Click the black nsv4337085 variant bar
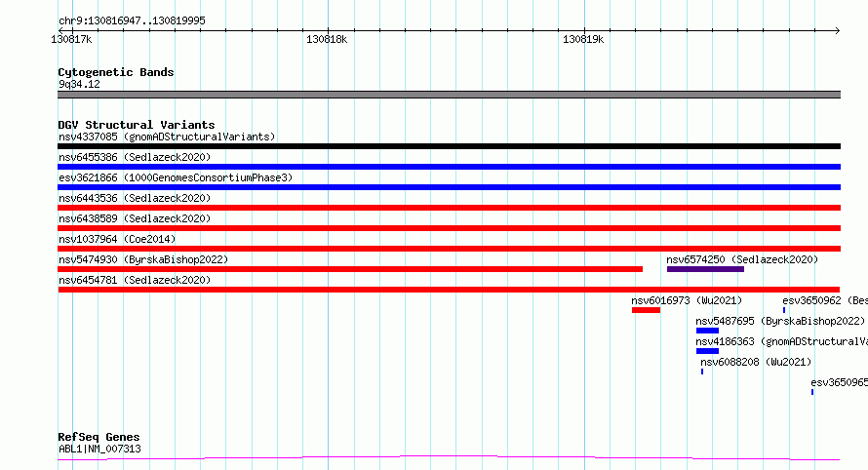Viewport: 868px width, 470px height. [x=449, y=146]
